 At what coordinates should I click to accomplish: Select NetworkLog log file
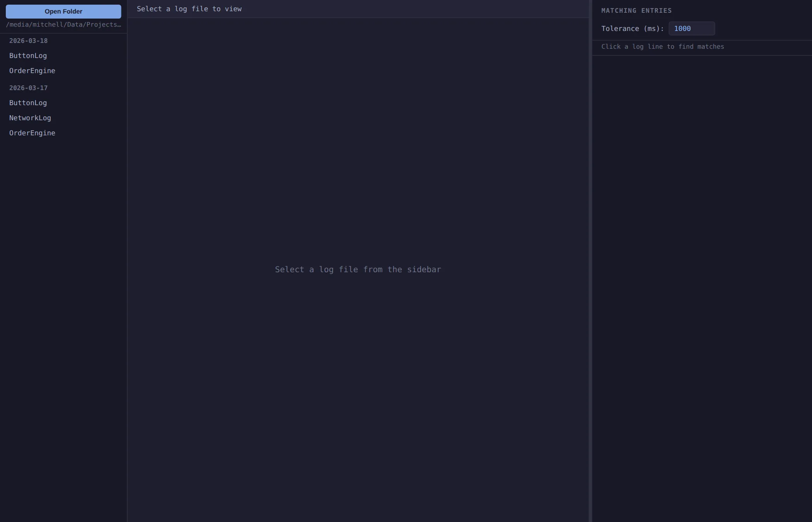(63, 118)
